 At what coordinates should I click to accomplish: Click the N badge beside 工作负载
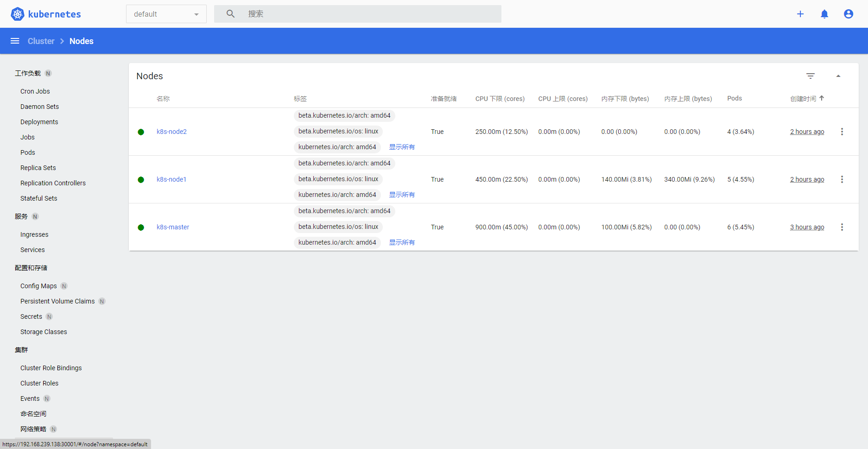pyautogui.click(x=48, y=73)
